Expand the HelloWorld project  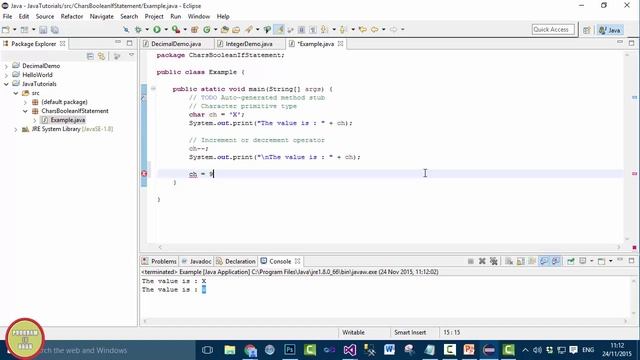tap(6, 75)
